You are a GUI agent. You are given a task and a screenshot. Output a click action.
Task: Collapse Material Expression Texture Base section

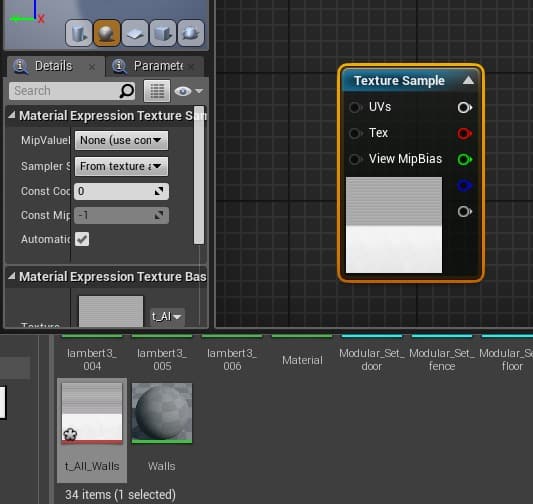click(12, 276)
